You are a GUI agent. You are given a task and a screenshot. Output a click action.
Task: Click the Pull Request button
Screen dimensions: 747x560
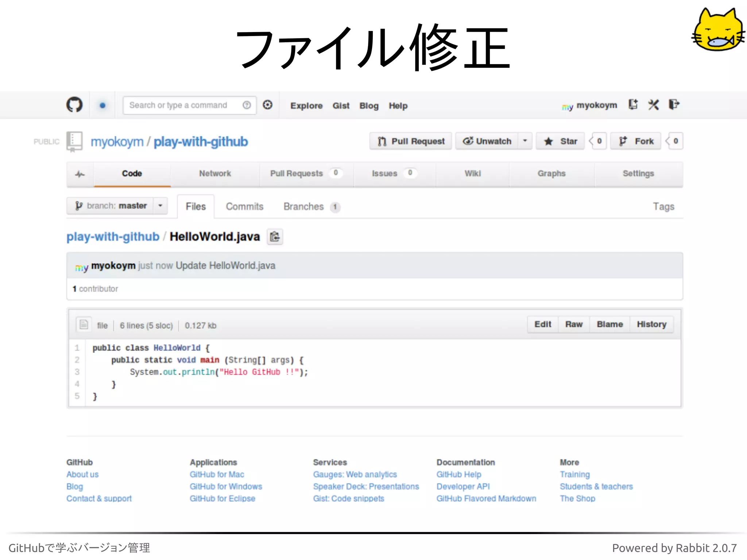point(411,141)
